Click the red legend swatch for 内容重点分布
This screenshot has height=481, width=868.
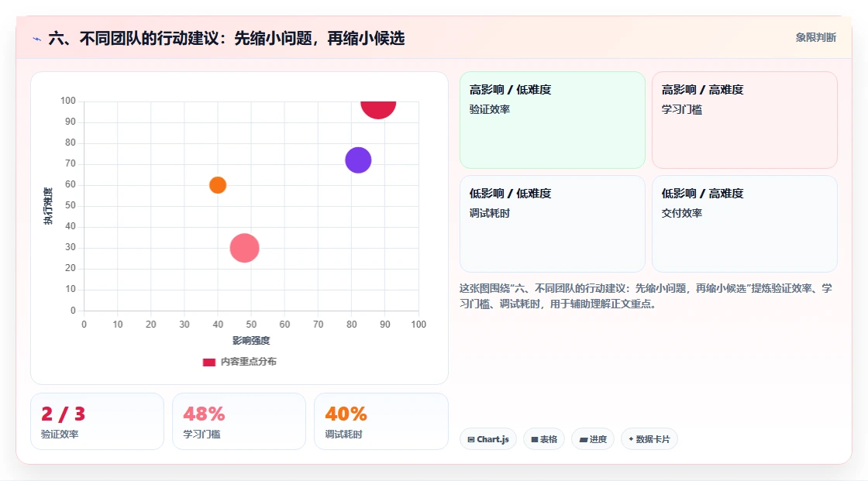pos(208,362)
